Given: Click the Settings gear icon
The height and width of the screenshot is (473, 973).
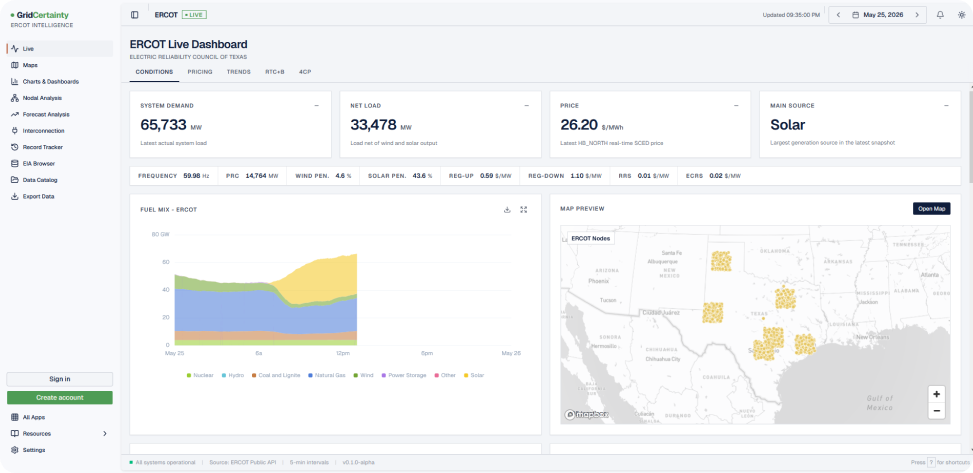Looking at the screenshot, I should click(x=15, y=450).
